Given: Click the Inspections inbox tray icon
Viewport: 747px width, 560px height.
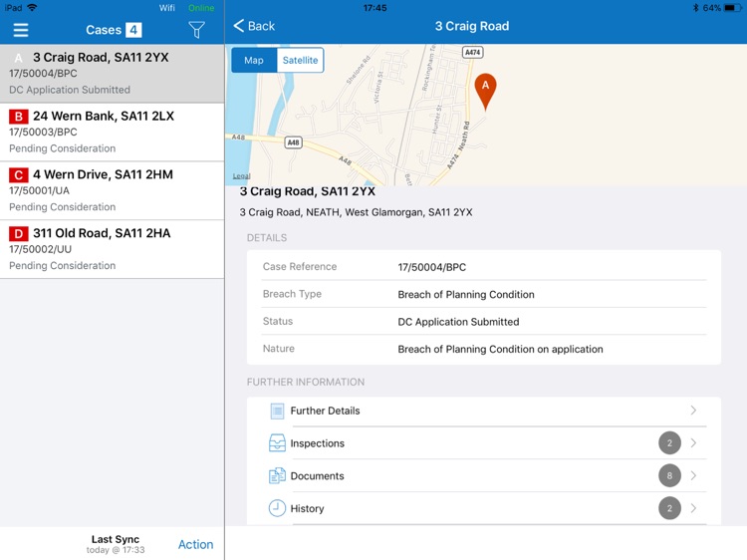Looking at the screenshot, I should point(277,443).
